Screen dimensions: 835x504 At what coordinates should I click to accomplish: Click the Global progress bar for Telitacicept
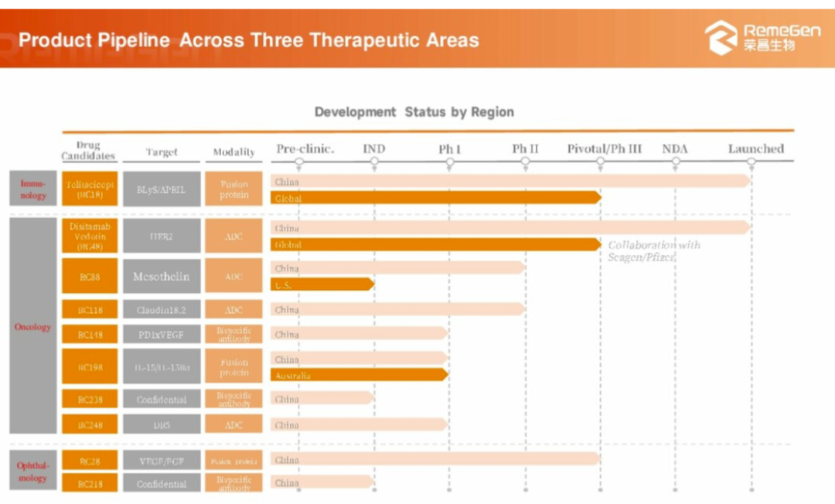[435, 198]
